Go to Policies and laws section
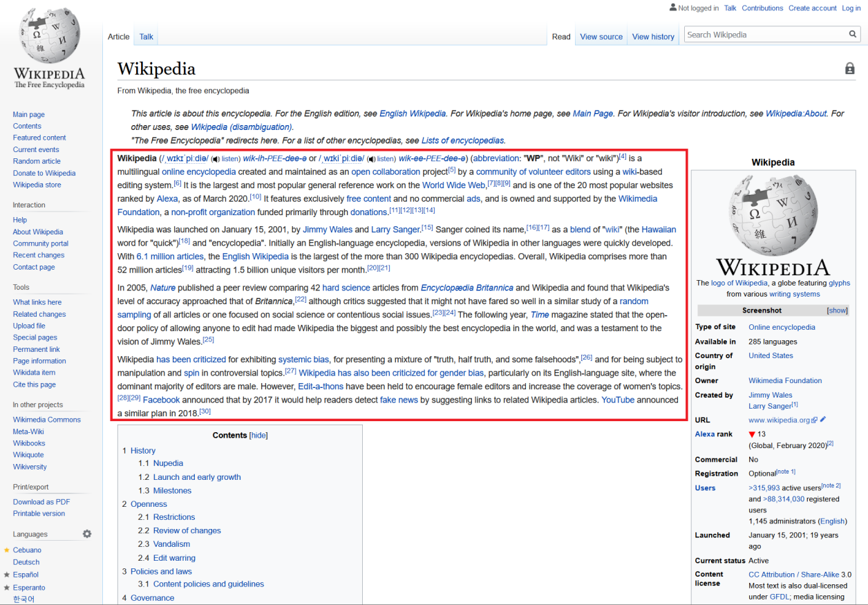 (161, 572)
